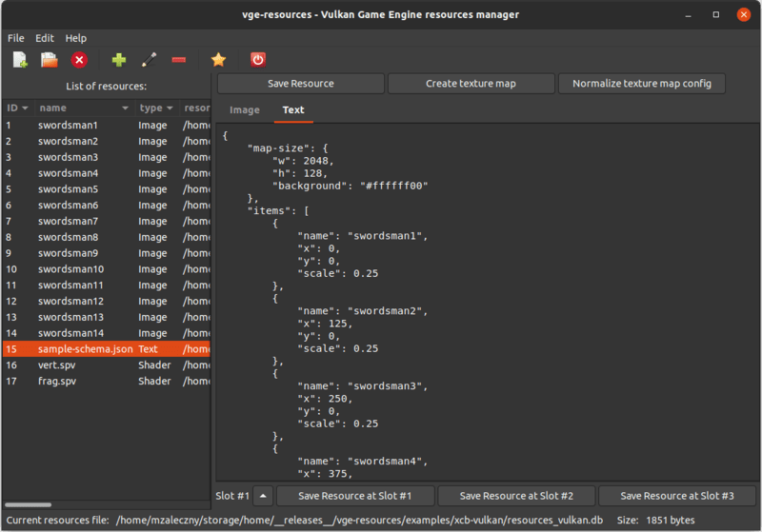Click the new resources file icon
Image resolution: width=762 pixels, height=532 pixels.
20,60
